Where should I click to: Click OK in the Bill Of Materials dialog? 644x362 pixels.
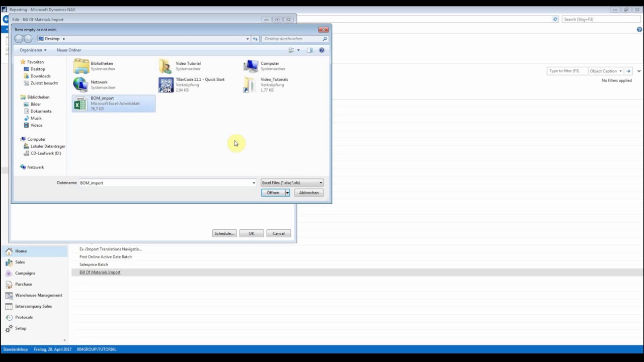tap(252, 233)
